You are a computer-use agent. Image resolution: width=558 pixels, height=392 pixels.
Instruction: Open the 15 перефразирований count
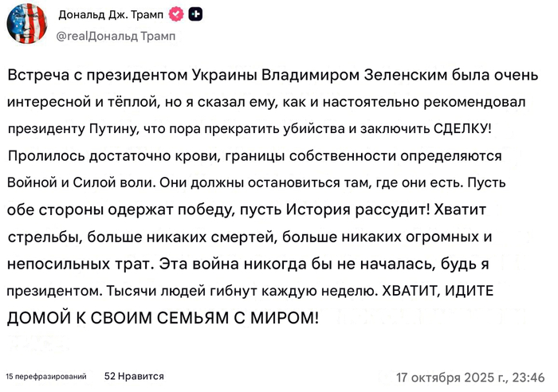(45, 375)
